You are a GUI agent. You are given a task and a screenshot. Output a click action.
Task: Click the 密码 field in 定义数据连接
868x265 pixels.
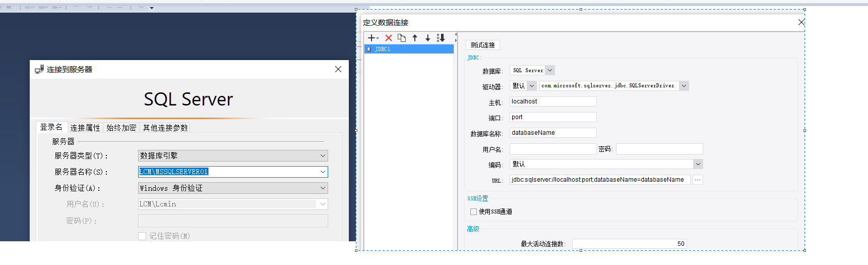tap(659, 149)
